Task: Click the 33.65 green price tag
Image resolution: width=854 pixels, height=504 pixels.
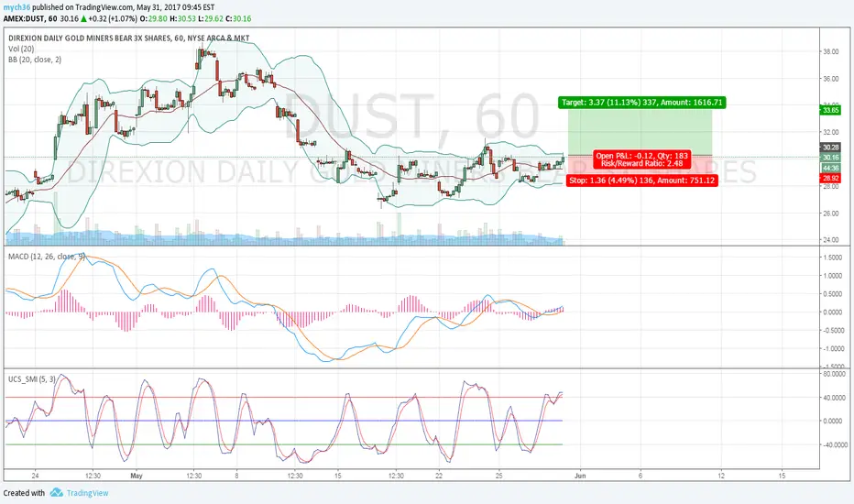Action: (x=830, y=110)
